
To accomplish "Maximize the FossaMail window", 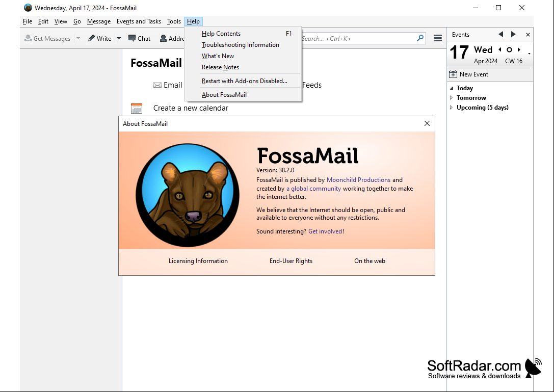I will pyautogui.click(x=498, y=8).
